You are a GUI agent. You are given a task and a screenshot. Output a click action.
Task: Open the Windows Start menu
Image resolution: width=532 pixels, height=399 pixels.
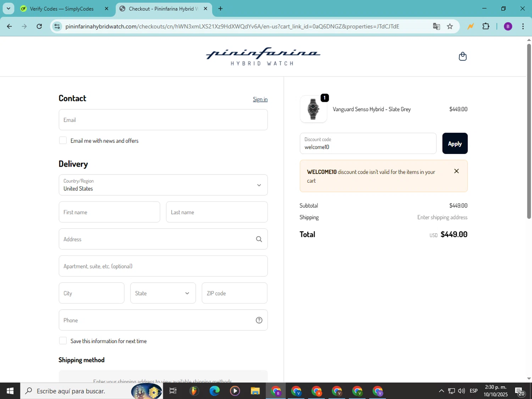[10, 391]
